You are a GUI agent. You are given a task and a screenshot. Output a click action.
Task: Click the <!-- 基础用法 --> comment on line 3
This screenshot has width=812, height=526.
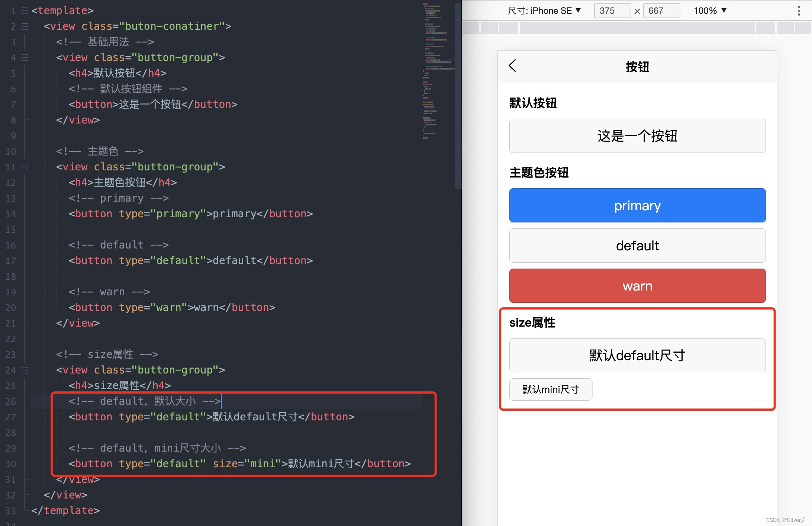[105, 42]
